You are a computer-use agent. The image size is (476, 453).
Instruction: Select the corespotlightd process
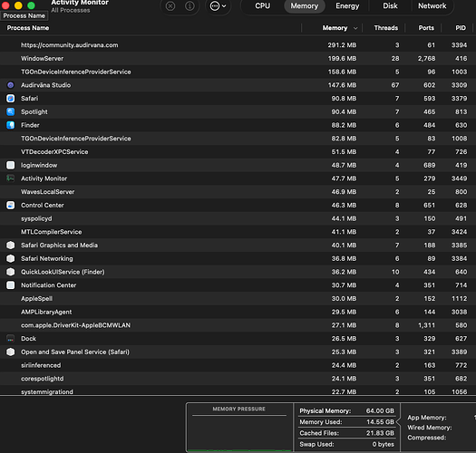coord(238,379)
